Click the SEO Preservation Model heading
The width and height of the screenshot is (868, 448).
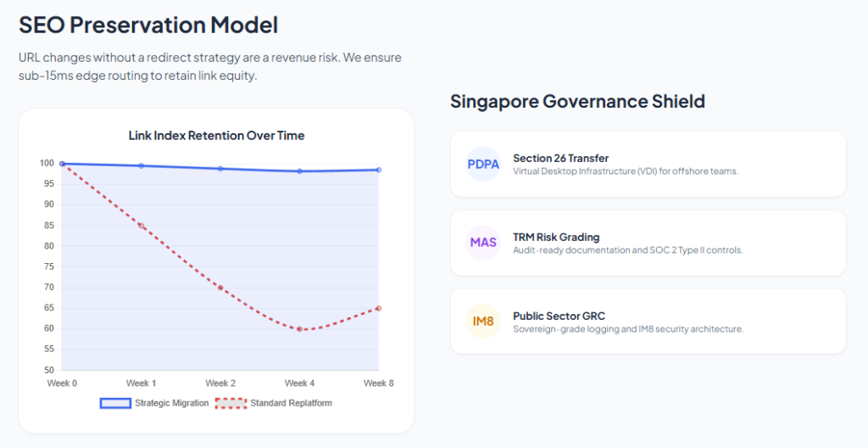[x=148, y=25]
